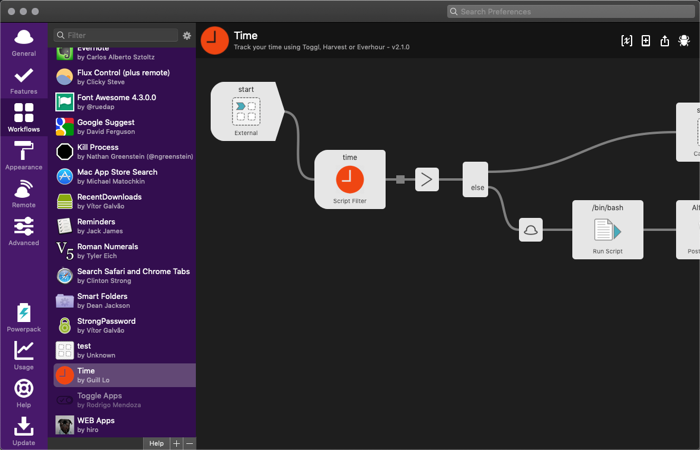Select the Flux Control (plus remote) workflow
The height and width of the screenshot is (450, 700).
click(x=125, y=77)
